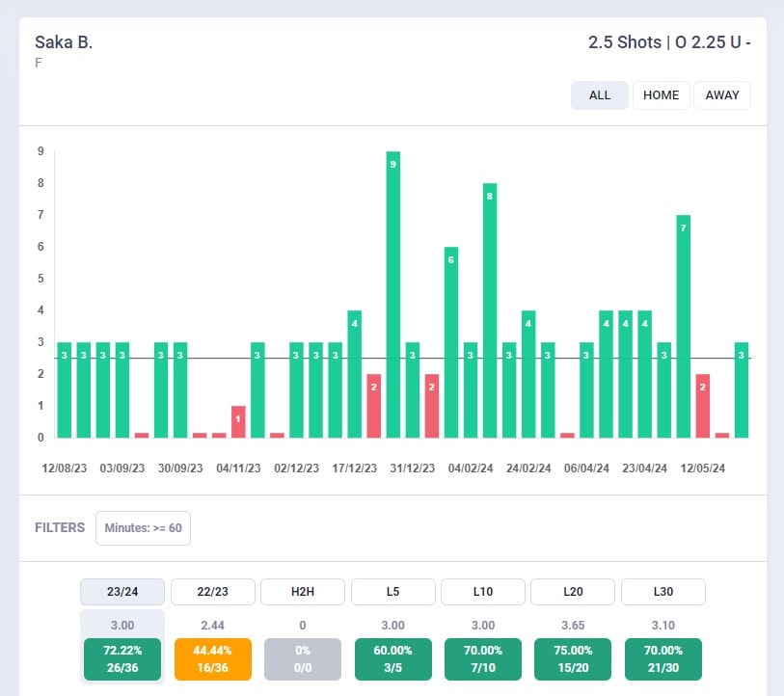The image size is (784, 696).
Task: Select the L30 tab
Action: tap(663, 592)
